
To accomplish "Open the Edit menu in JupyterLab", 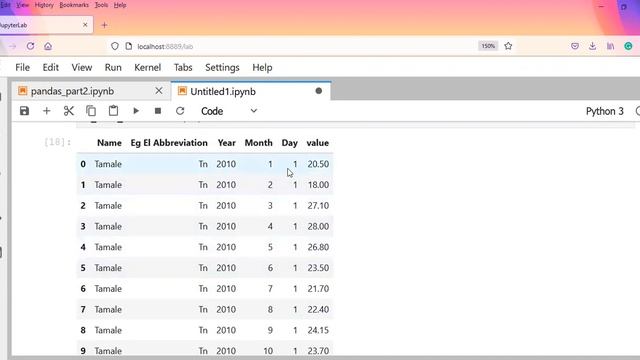I will click(x=51, y=67).
